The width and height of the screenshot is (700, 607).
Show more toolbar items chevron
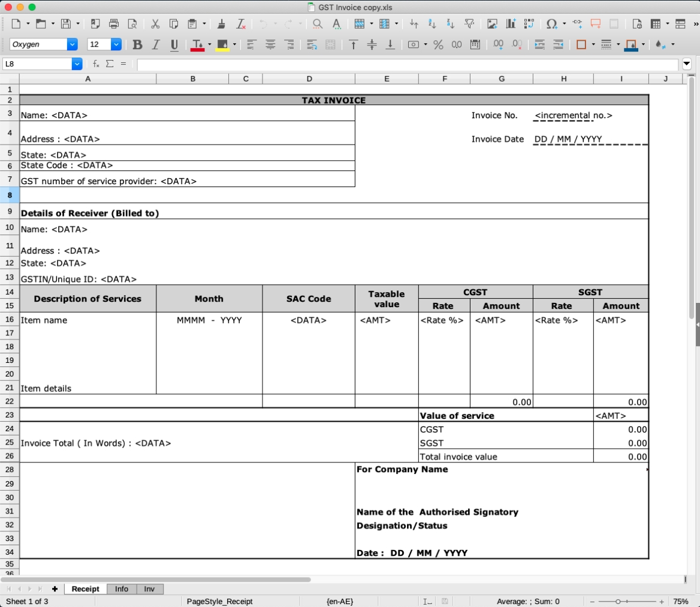click(x=696, y=23)
